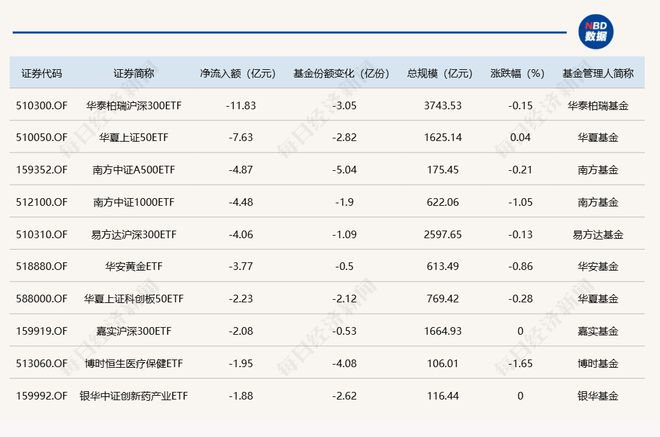Viewport: 660px width, 437px height.
Task: Click security code 159992.OF
Action: (x=42, y=396)
